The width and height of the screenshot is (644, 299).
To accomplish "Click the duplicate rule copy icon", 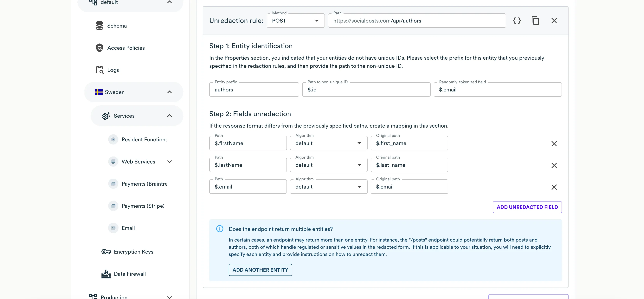I will 535,21.
